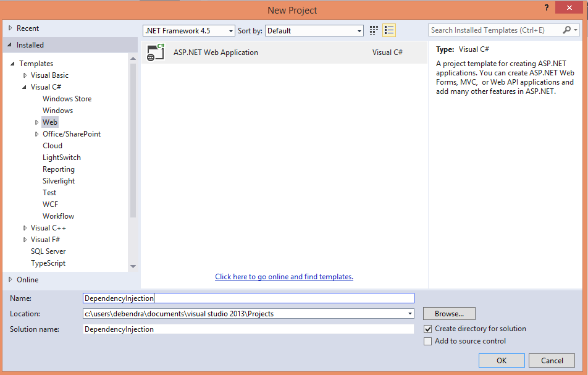Close the New Project dialog

coord(569,7)
